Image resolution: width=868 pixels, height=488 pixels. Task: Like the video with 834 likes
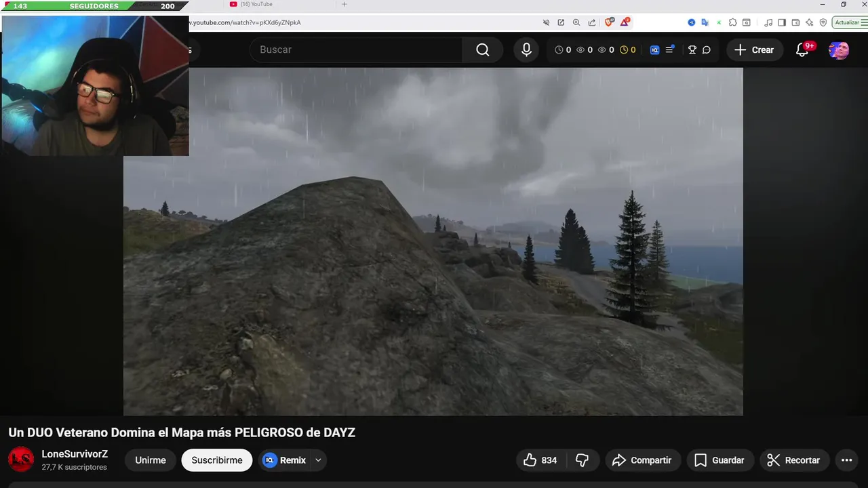[540, 460]
